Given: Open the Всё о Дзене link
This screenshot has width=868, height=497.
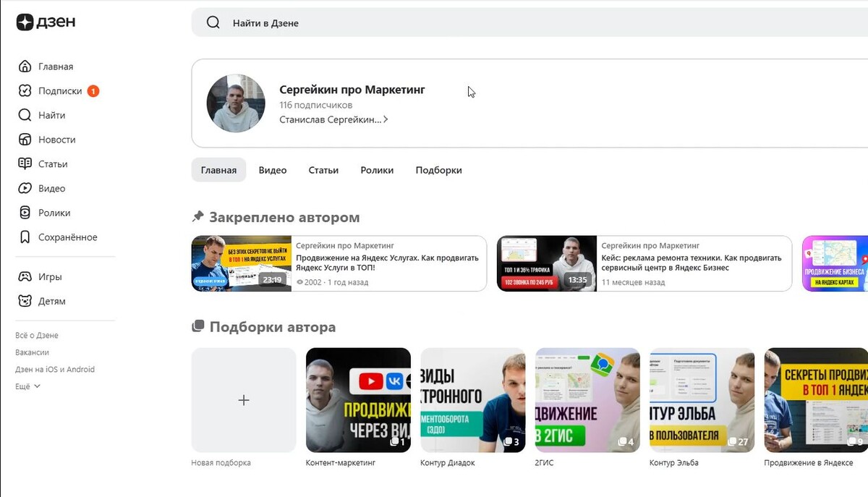Looking at the screenshot, I should coord(37,336).
